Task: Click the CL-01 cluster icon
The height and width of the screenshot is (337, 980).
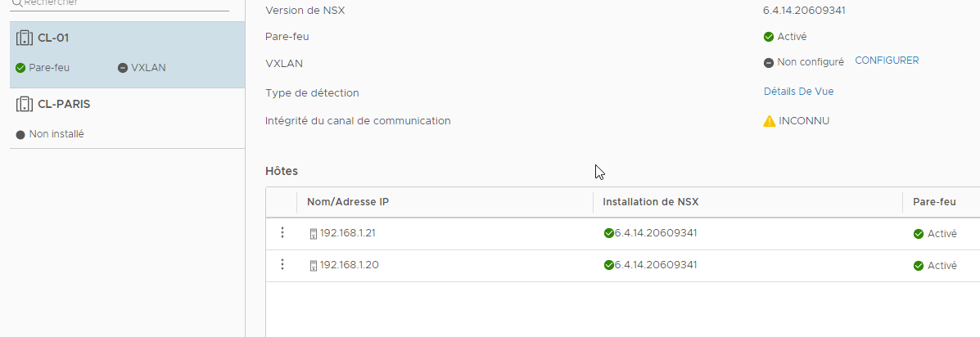Action: (24, 38)
